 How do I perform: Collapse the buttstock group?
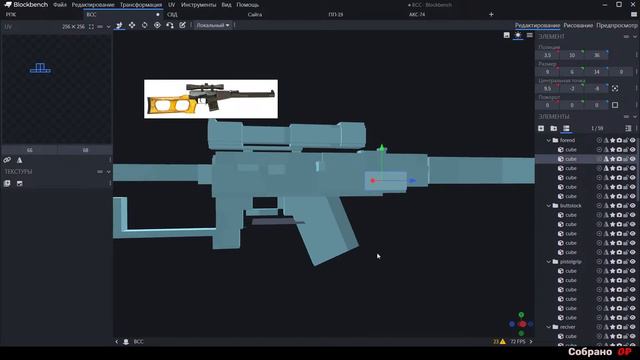click(x=549, y=205)
